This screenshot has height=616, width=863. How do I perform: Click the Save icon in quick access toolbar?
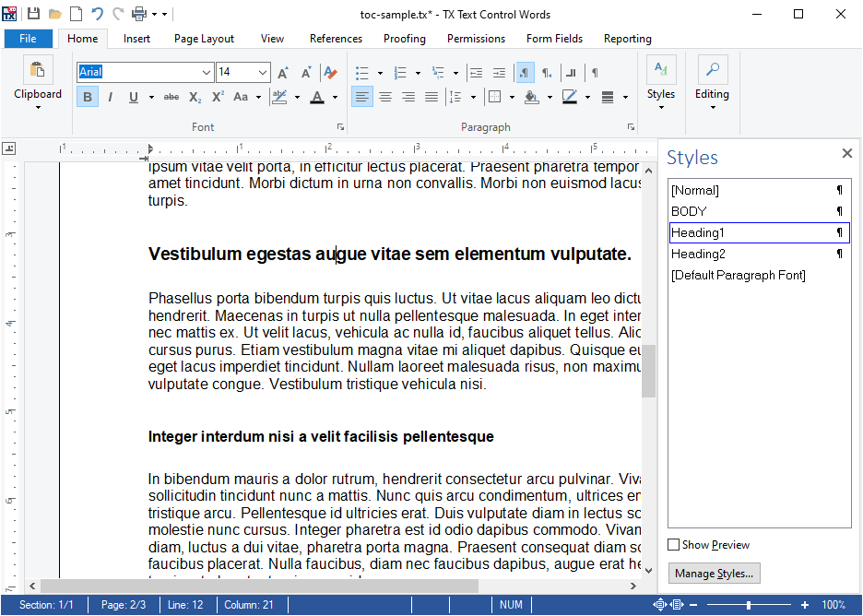pyautogui.click(x=33, y=14)
